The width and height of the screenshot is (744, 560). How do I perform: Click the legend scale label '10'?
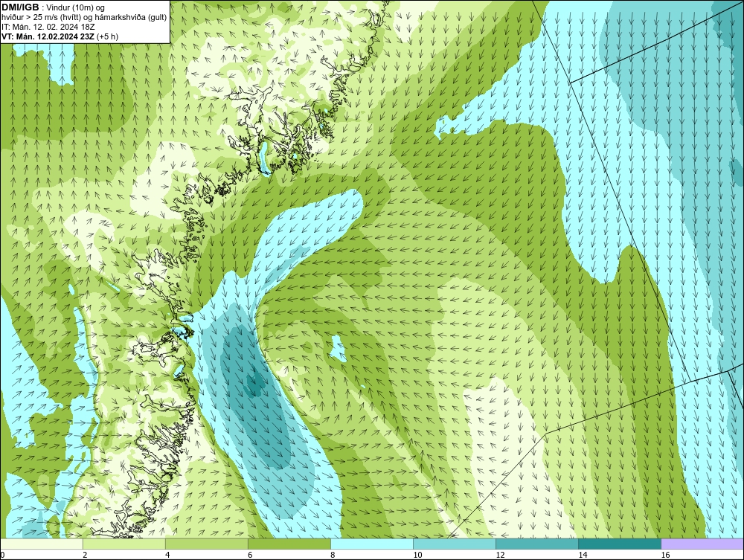pos(417,555)
